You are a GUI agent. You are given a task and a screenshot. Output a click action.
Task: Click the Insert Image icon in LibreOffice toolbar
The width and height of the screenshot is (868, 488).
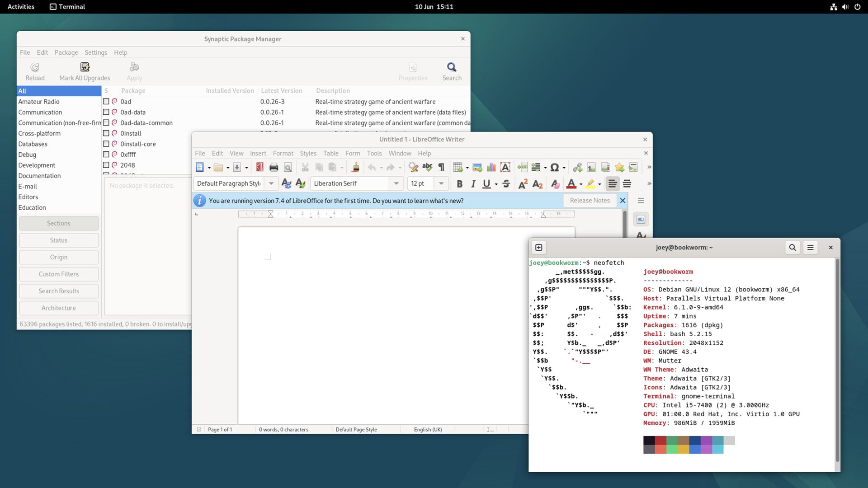(x=477, y=167)
